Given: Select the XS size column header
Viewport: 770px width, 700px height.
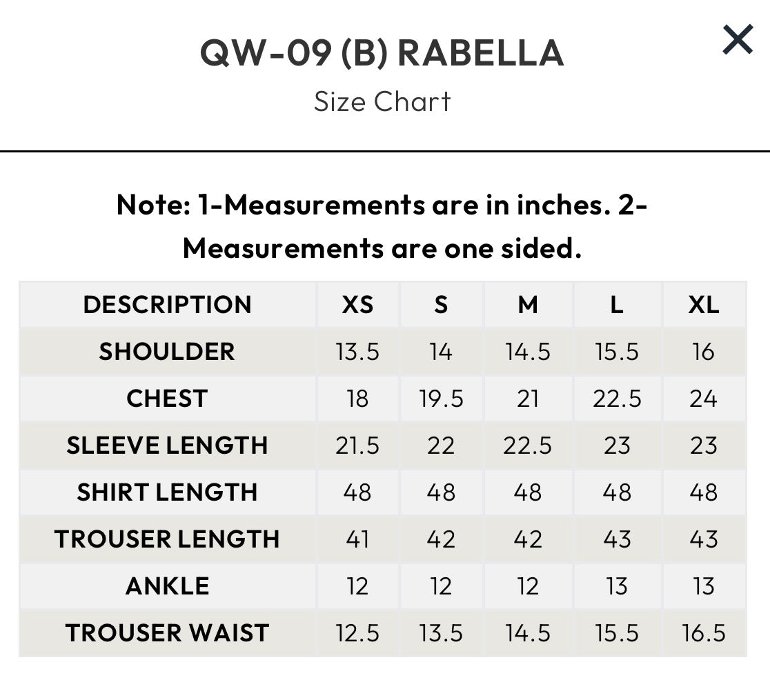Looking at the screenshot, I should point(357,304).
